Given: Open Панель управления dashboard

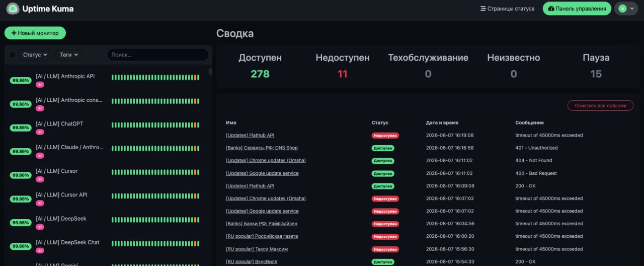Looking at the screenshot, I should click(x=577, y=9).
